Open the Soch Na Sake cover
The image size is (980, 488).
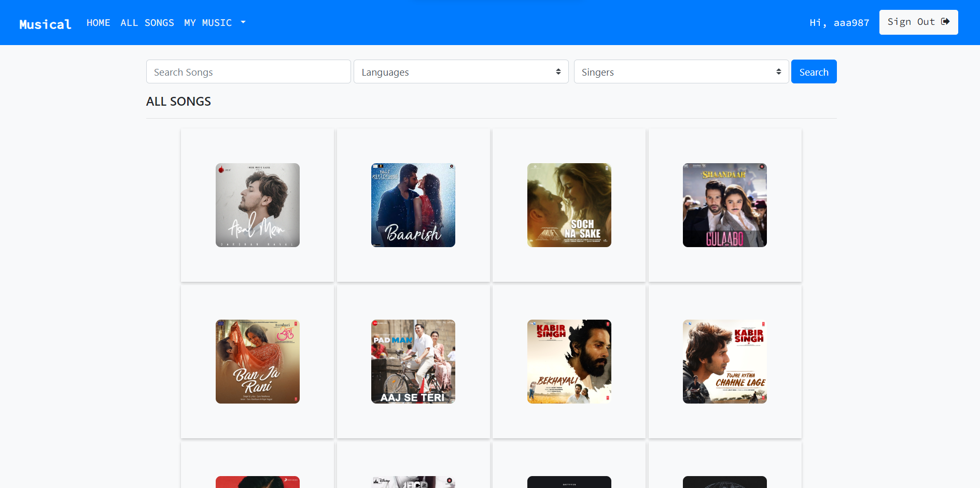[x=569, y=205]
